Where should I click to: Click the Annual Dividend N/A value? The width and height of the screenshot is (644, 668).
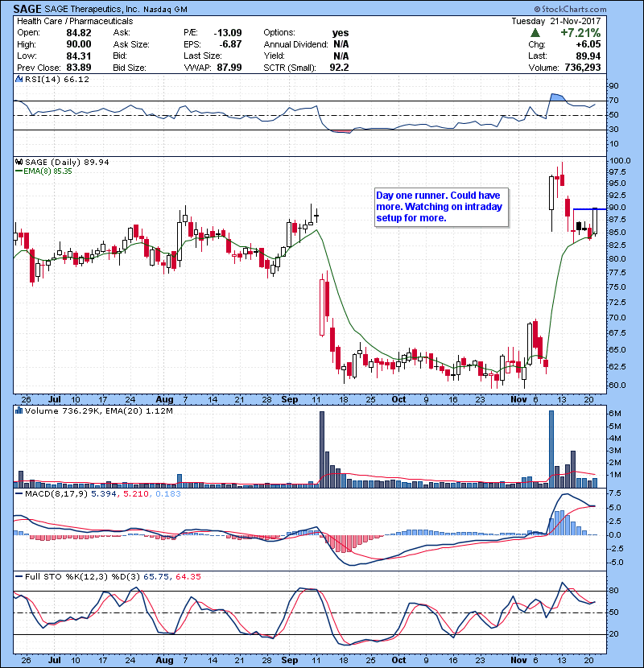click(x=341, y=44)
